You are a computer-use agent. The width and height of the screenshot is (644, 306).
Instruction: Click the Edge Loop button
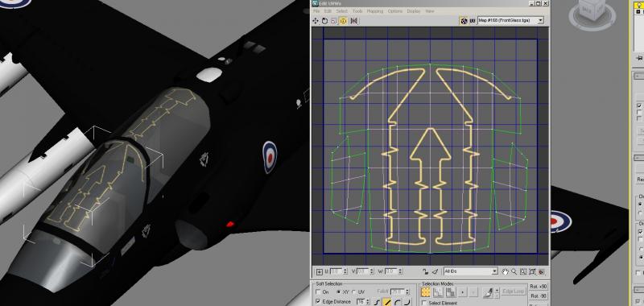coord(514,292)
